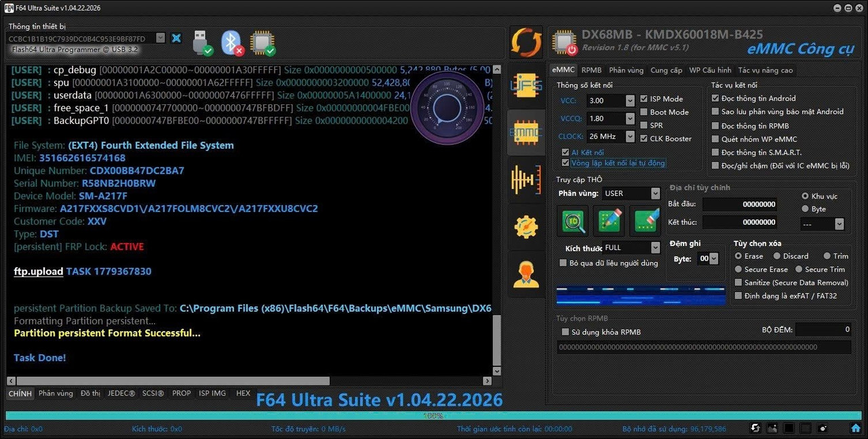Open Phân vùng USER dropdown
The image size is (868, 439).
(655, 193)
